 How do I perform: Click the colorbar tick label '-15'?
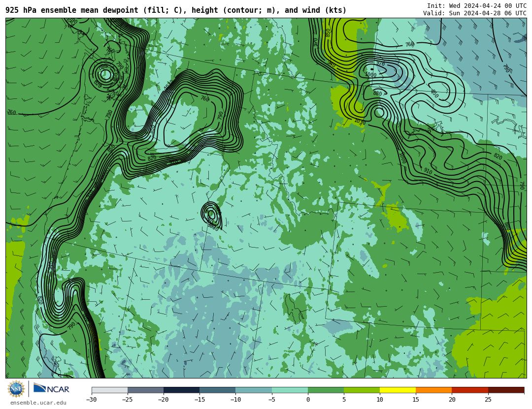(199, 400)
